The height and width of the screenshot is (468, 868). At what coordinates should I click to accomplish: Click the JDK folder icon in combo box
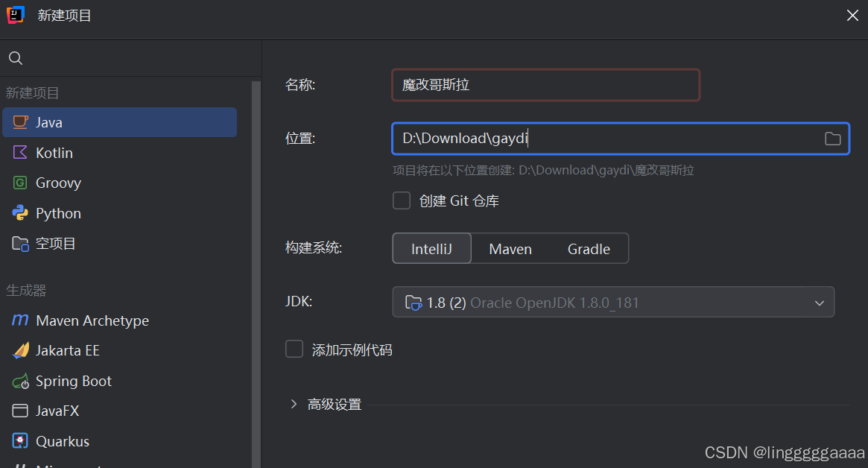(413, 303)
